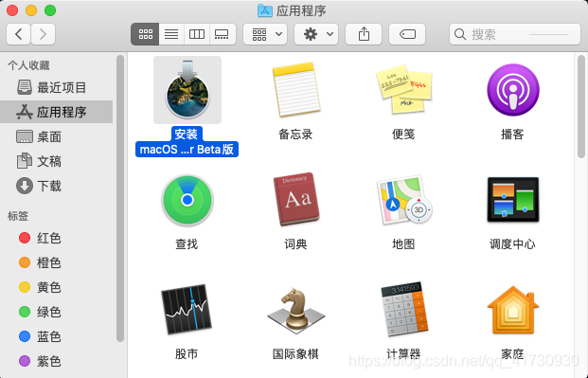Switch to column view

tap(197, 34)
